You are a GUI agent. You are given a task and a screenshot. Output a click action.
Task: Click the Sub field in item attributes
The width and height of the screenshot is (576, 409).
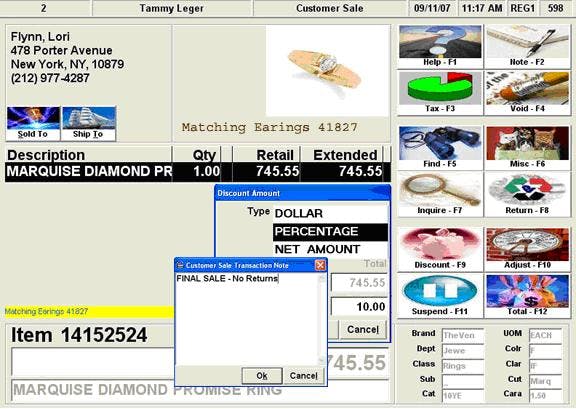coord(463,381)
